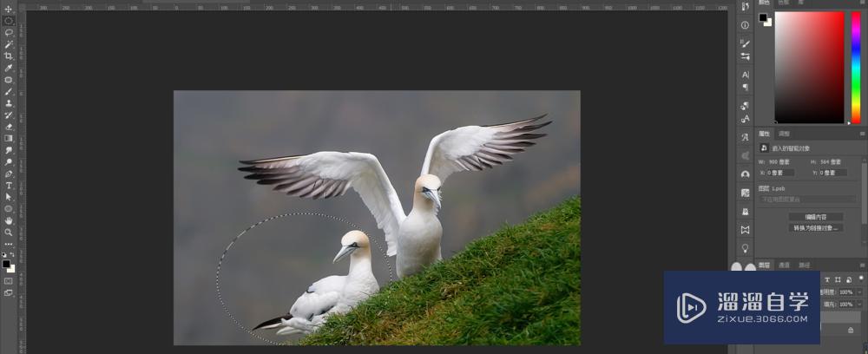
Task: Select the Clone Stamp tool
Action: pyautogui.click(x=9, y=103)
